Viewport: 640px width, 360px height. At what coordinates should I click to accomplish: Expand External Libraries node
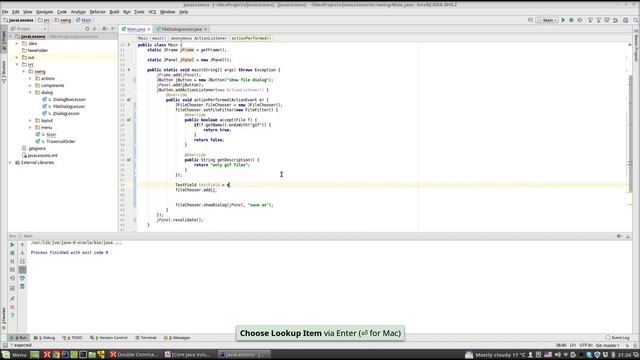pos(10,162)
